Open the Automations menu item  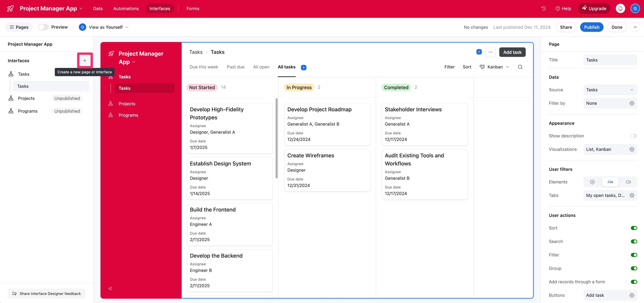126,9
